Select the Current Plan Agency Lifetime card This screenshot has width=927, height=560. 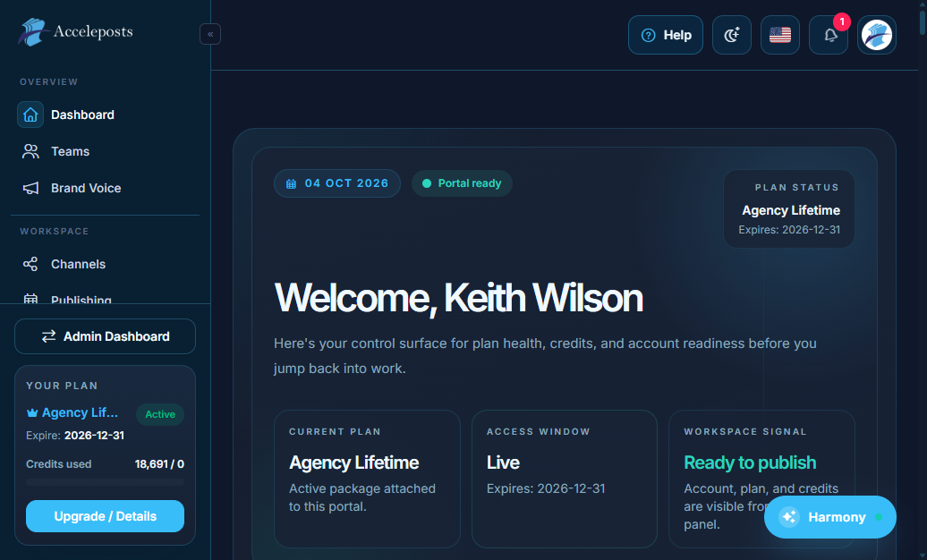pos(367,479)
